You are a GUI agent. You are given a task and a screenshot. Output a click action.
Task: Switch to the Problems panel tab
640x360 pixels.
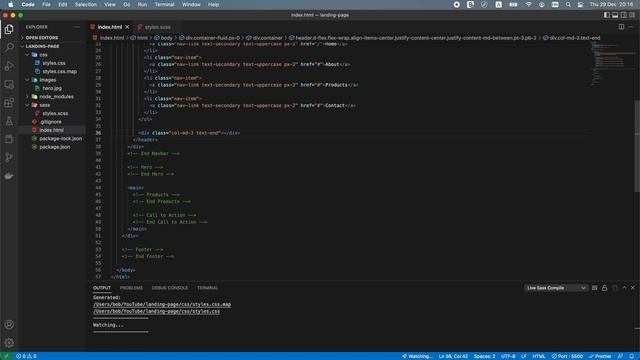pyautogui.click(x=131, y=288)
